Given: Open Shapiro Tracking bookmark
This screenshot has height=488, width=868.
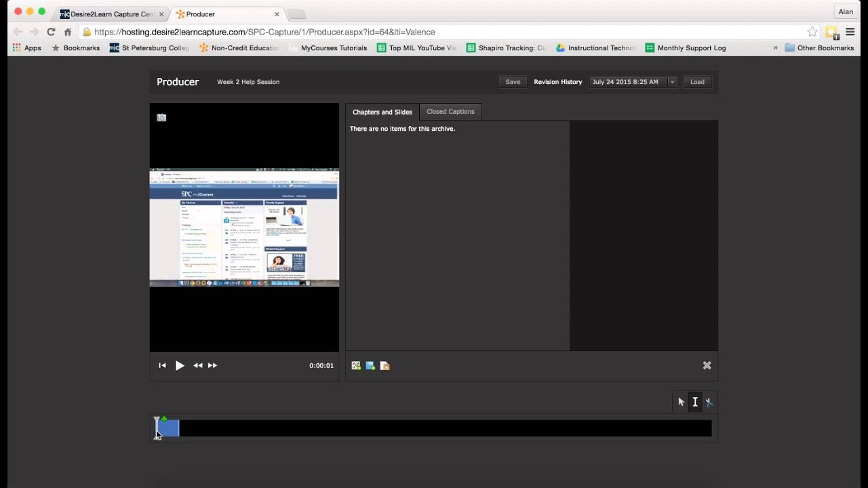Looking at the screenshot, I should pyautogui.click(x=506, y=48).
